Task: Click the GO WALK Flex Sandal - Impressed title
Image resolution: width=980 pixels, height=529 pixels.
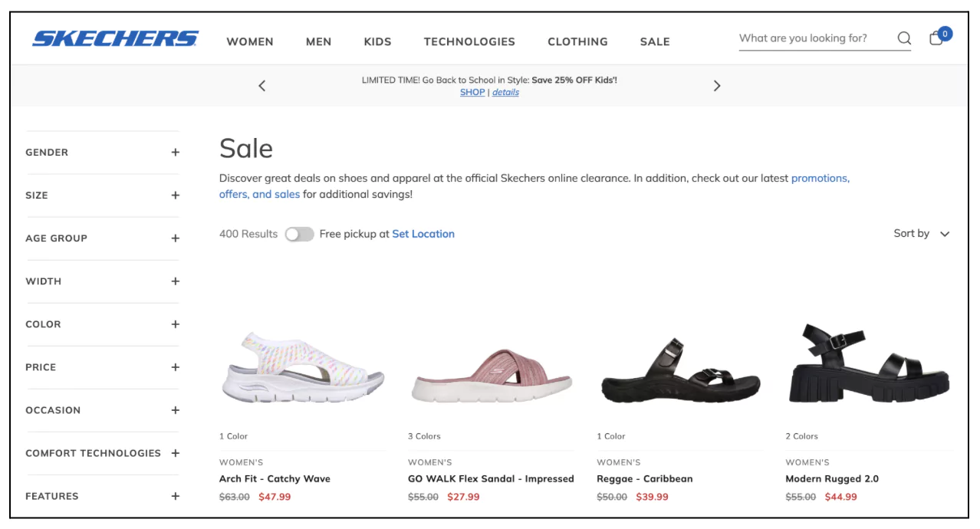Action: [x=491, y=478]
